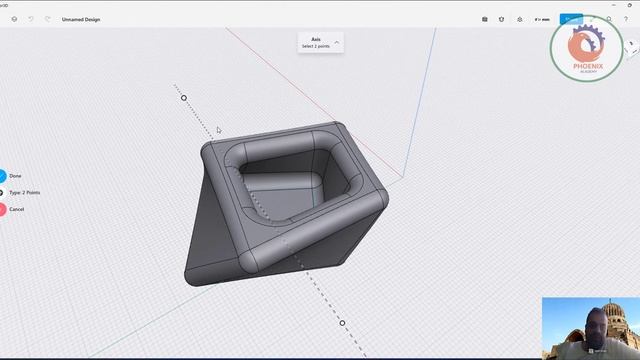Open the view settings icon beside the units
Image resolution: width=640 pixels, height=360 pixels.
[520, 19]
